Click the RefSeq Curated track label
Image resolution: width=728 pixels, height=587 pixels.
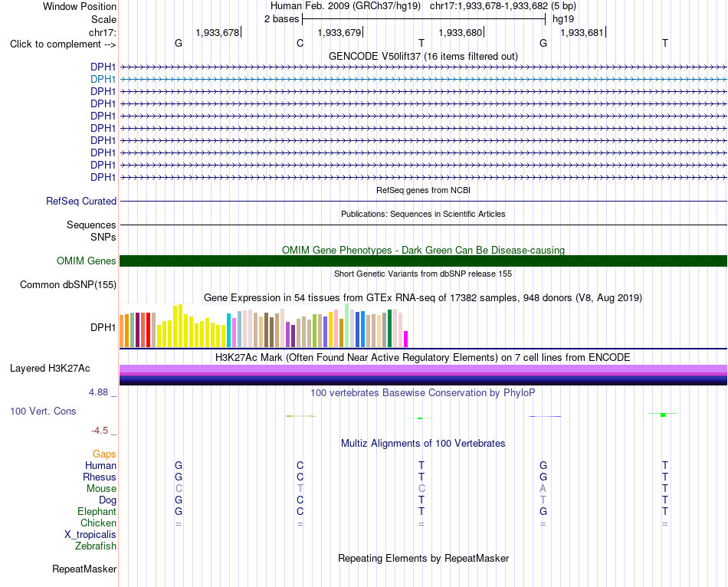81,201
